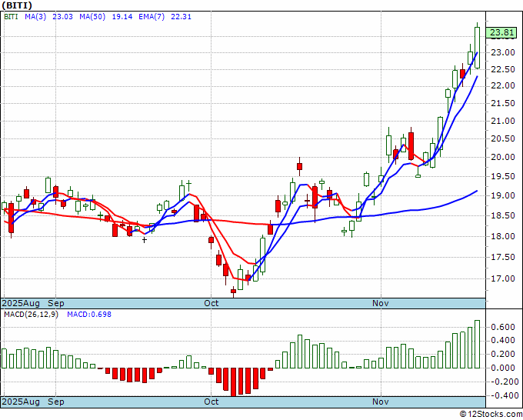Image resolution: width=523 pixels, height=420 pixels.
Task: Click the (BITI) chart title
Action: 17,5
